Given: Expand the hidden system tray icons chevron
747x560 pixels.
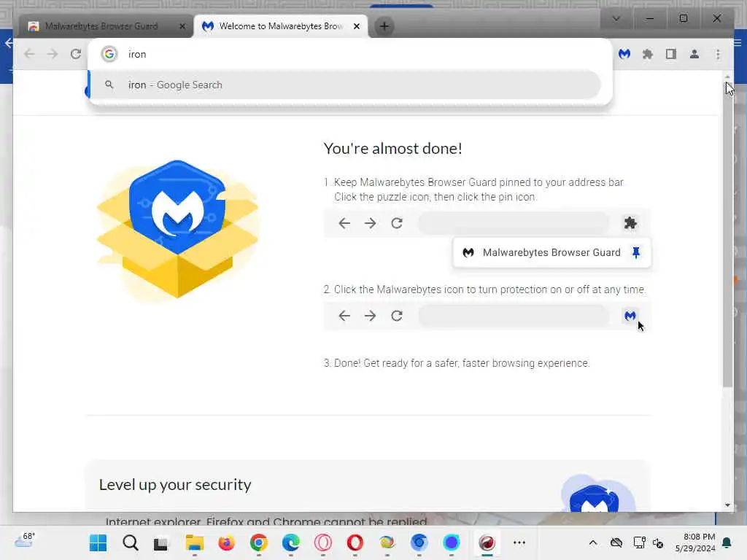Looking at the screenshot, I should tap(592, 542).
